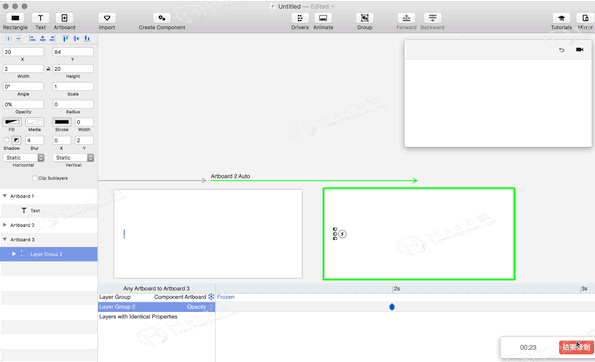Add a new Artboard from toolbar
The height and width of the screenshot is (362, 595).
(65, 18)
